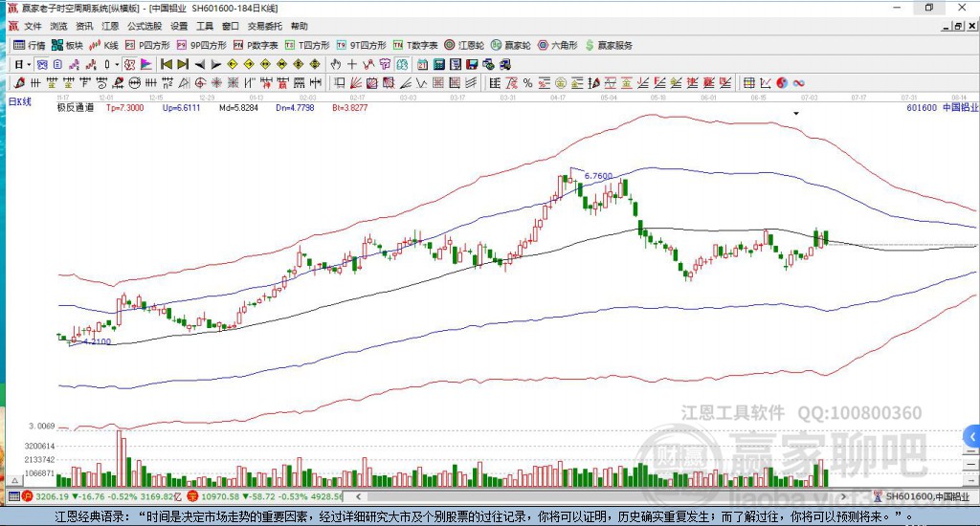Open the P数字表 tool
The width and height of the screenshot is (980, 526).
(256, 46)
